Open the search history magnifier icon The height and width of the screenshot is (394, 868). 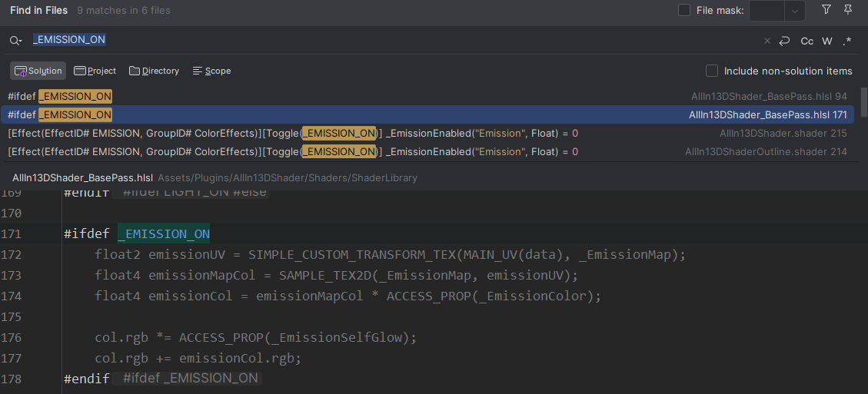15,41
